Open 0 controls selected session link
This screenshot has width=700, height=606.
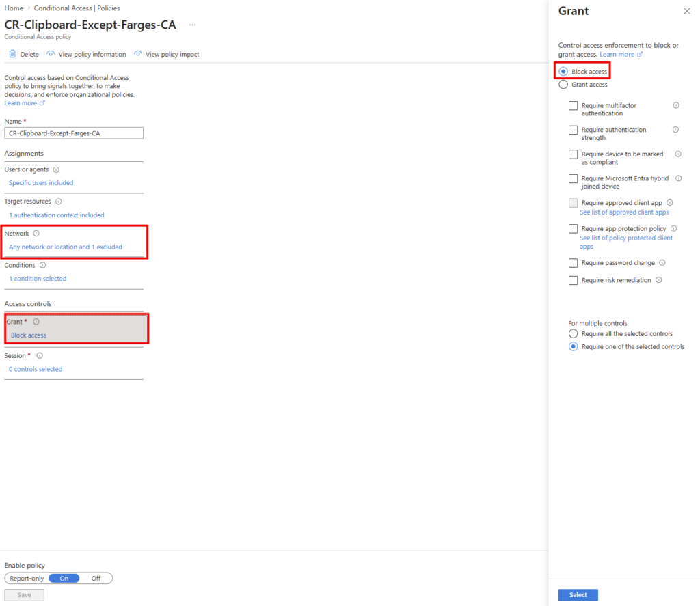(36, 369)
